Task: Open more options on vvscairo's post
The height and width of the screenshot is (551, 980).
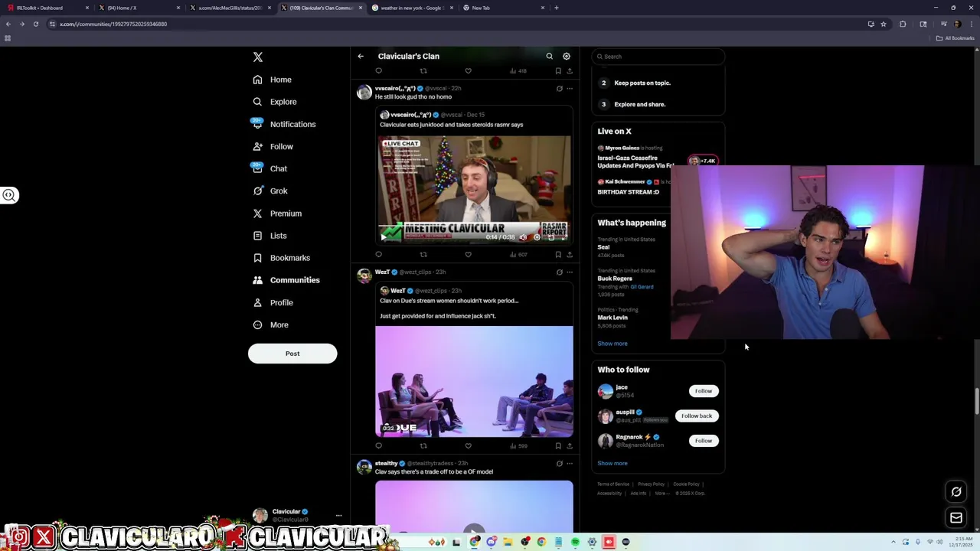Action: pyautogui.click(x=569, y=89)
